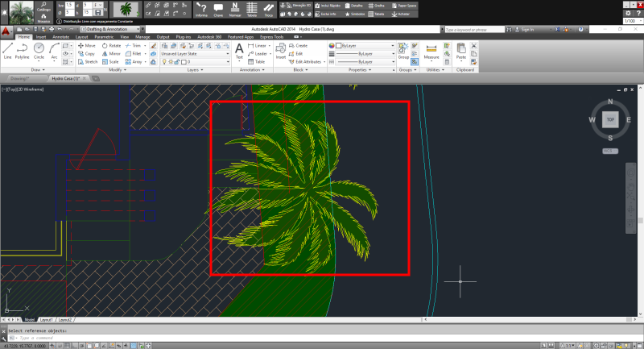Open the Insert ribbon tab

tap(41, 37)
